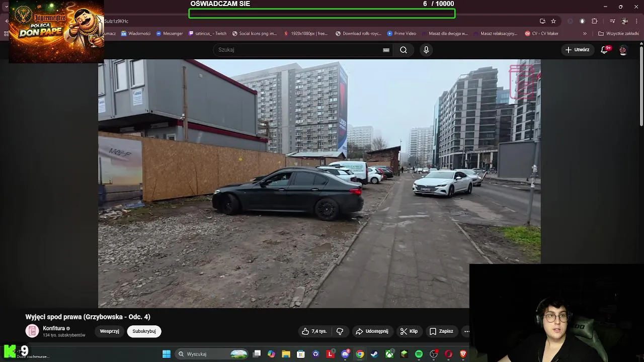
Task: Open Chrome three-dot menu
Action: pyautogui.click(x=637, y=21)
